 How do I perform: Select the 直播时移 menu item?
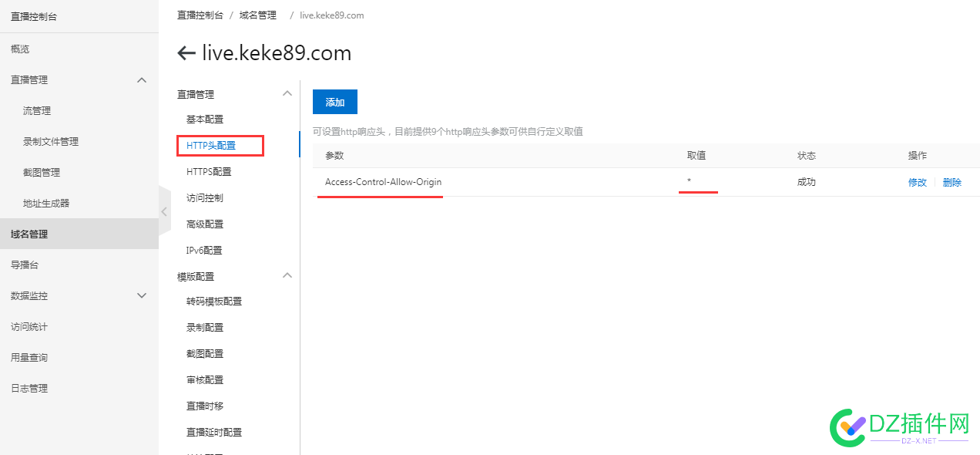tap(205, 406)
